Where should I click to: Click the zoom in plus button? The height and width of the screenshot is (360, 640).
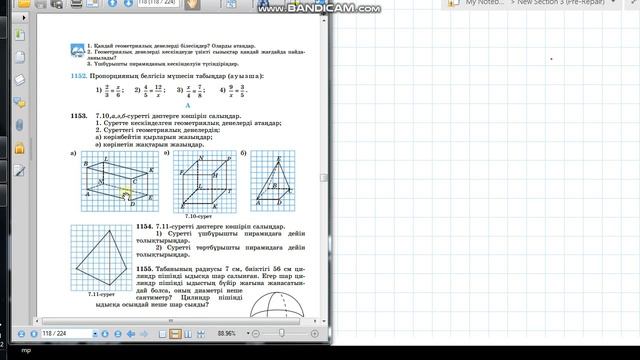(314, 334)
